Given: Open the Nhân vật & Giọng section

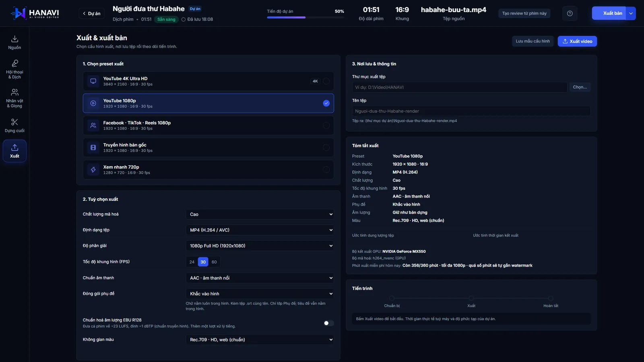Looking at the screenshot, I should (x=14, y=98).
